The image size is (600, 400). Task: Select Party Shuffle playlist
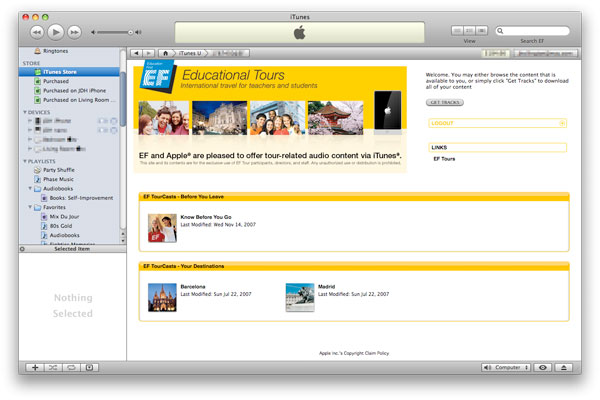click(x=59, y=170)
